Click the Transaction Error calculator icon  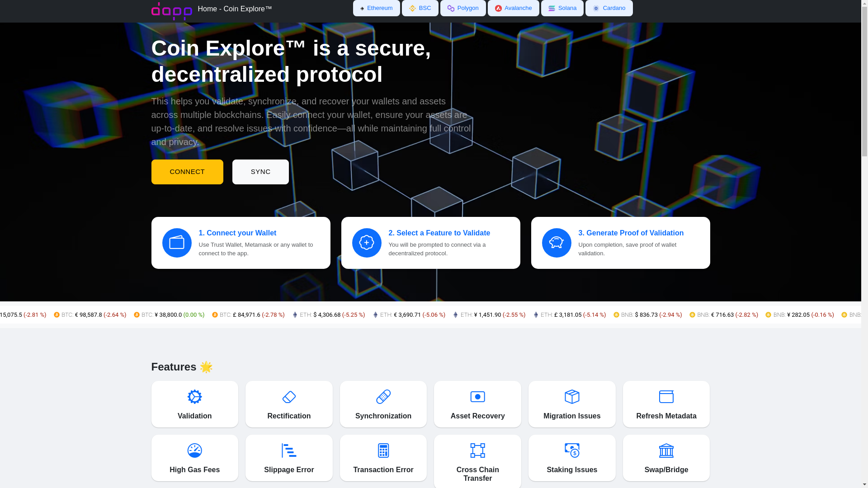(x=383, y=450)
